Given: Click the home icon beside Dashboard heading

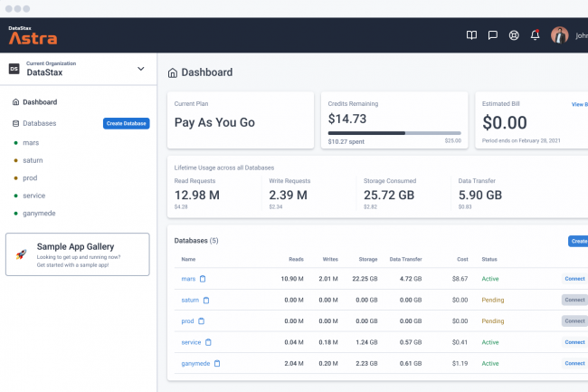Looking at the screenshot, I should point(173,72).
